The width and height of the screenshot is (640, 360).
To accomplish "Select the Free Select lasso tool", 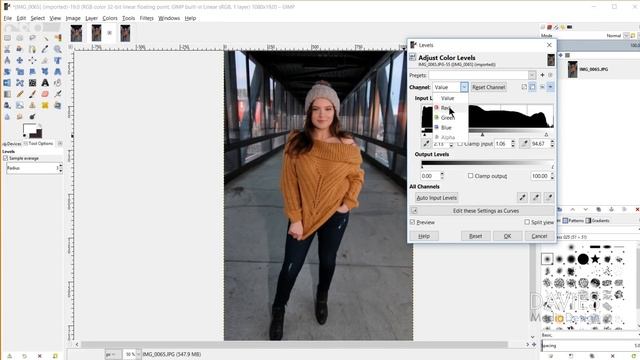I will point(32,38).
